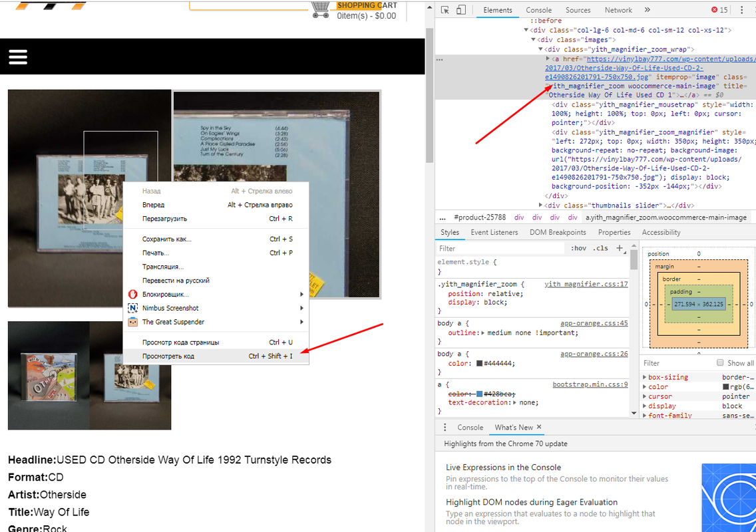The image size is (756, 532).
Task: Open DevTools customize menu (three dots)
Action: click(741, 9)
